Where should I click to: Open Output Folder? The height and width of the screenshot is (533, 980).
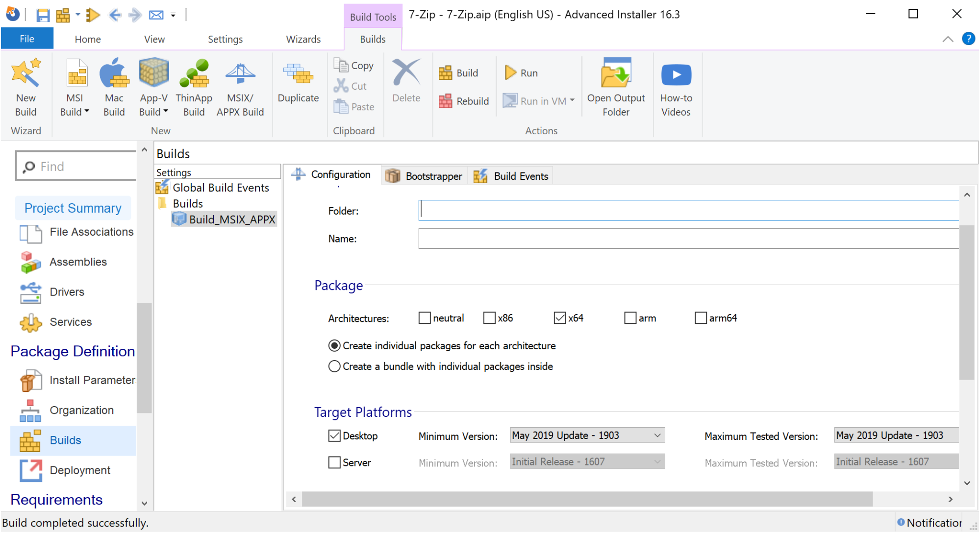pyautogui.click(x=616, y=88)
